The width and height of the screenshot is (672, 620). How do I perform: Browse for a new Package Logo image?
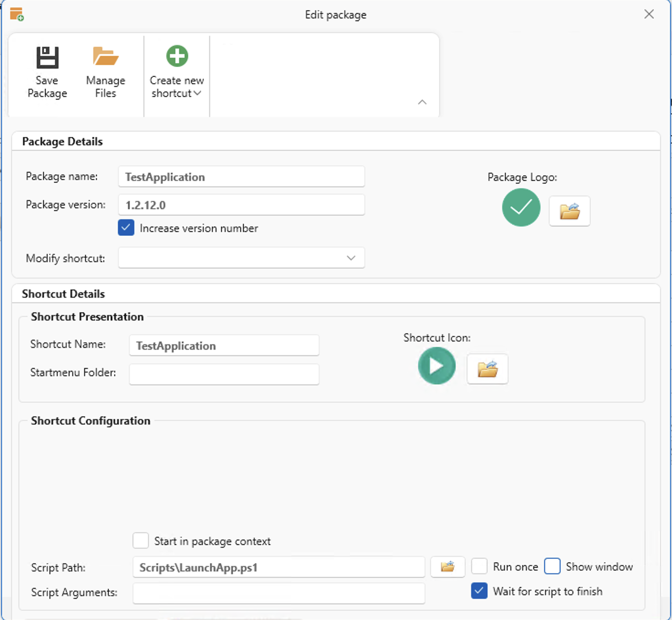(x=569, y=211)
